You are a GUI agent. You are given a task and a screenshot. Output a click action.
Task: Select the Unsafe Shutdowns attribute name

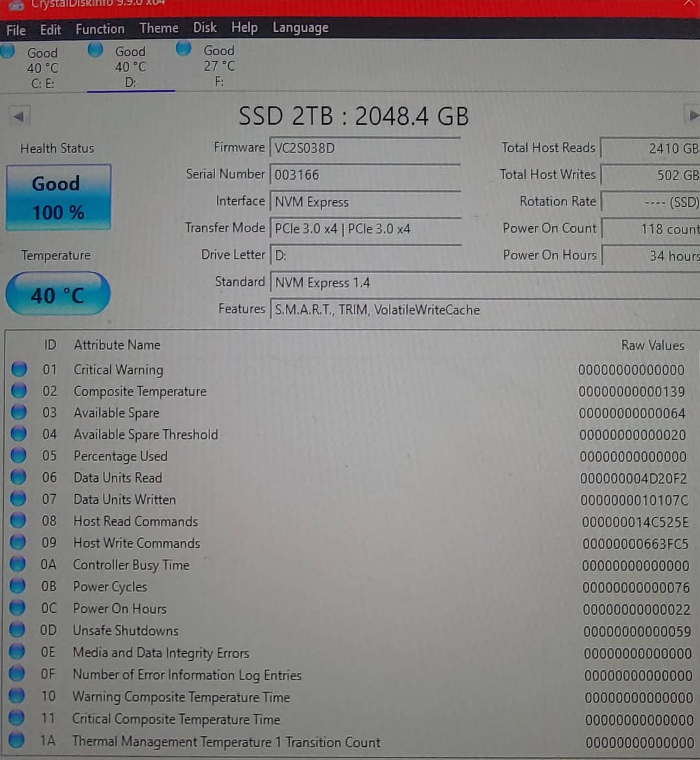point(126,630)
